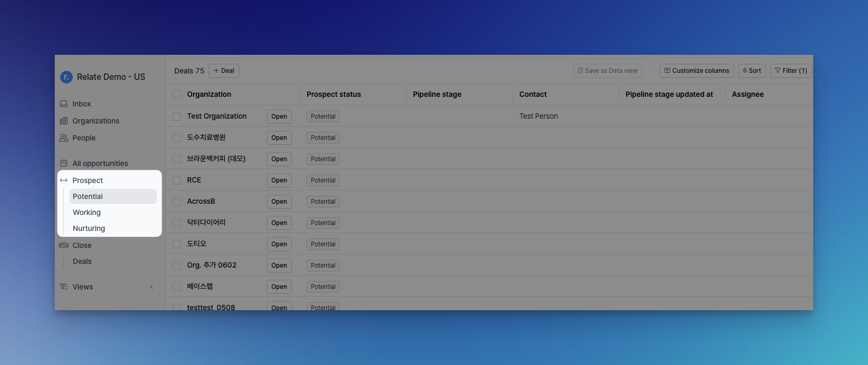Select the Nurturing stage in sidebar
Image resolution: width=868 pixels, height=365 pixels.
pyautogui.click(x=89, y=228)
